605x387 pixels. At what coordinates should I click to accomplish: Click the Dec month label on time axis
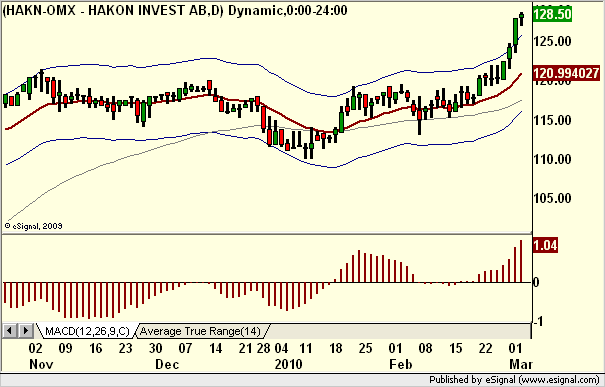[x=167, y=364]
